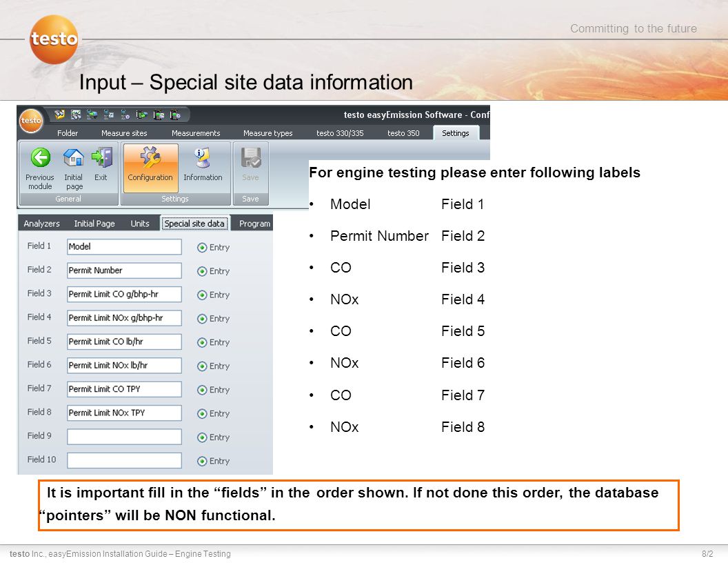
Task: Switch to the Measure types tab
Action: pyautogui.click(x=268, y=133)
